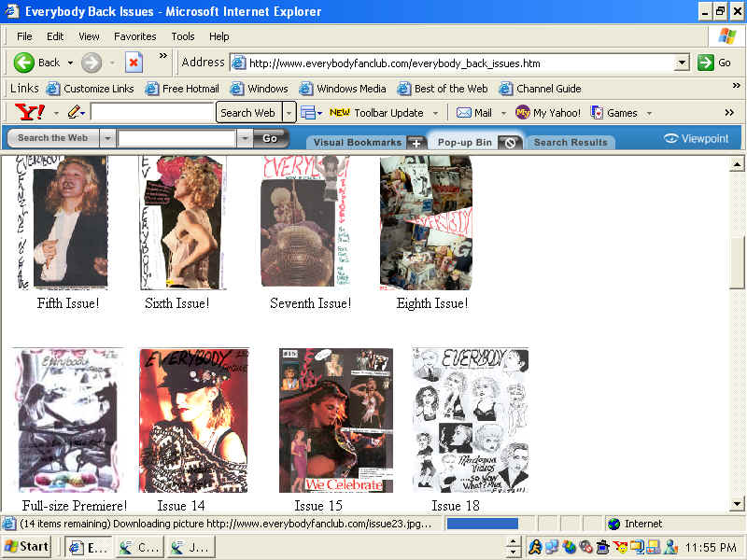Viewport: 747px width, 560px height.
Task: Open Yahoo Mail envelope icon
Action: (x=463, y=113)
